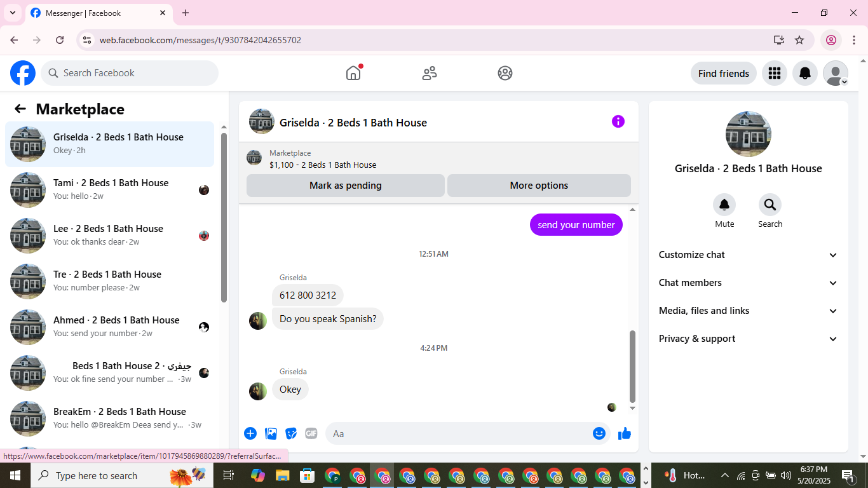Attach a photo with image icon

click(271, 433)
